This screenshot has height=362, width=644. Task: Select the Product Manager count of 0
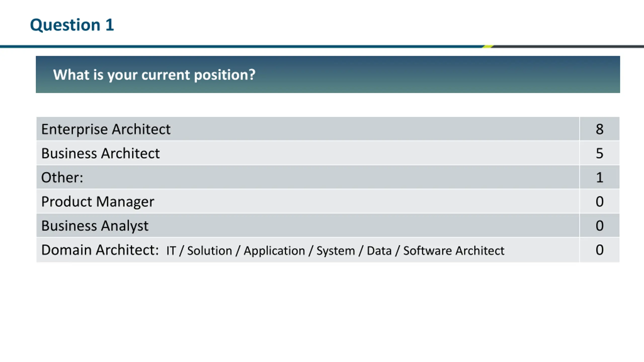pos(599,201)
